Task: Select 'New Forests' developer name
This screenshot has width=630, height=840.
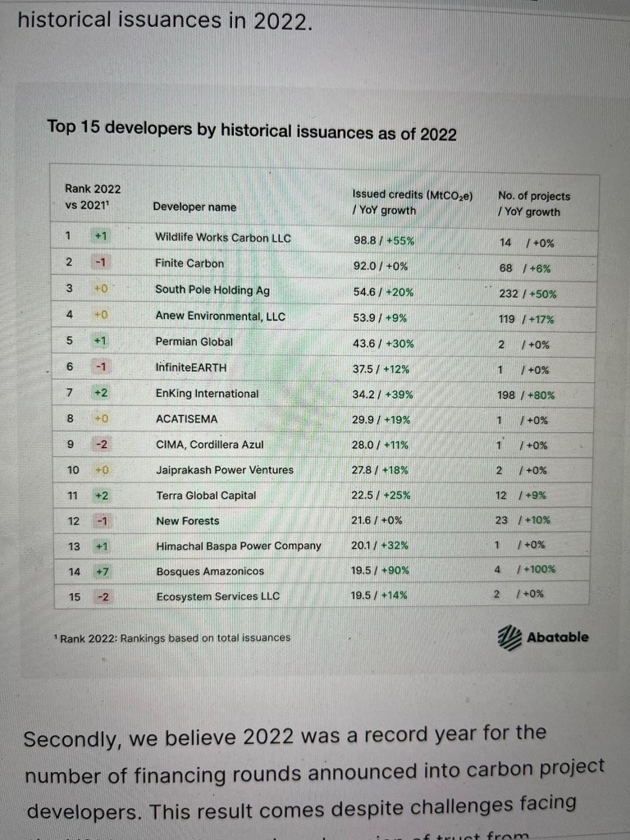Action: click(188, 521)
